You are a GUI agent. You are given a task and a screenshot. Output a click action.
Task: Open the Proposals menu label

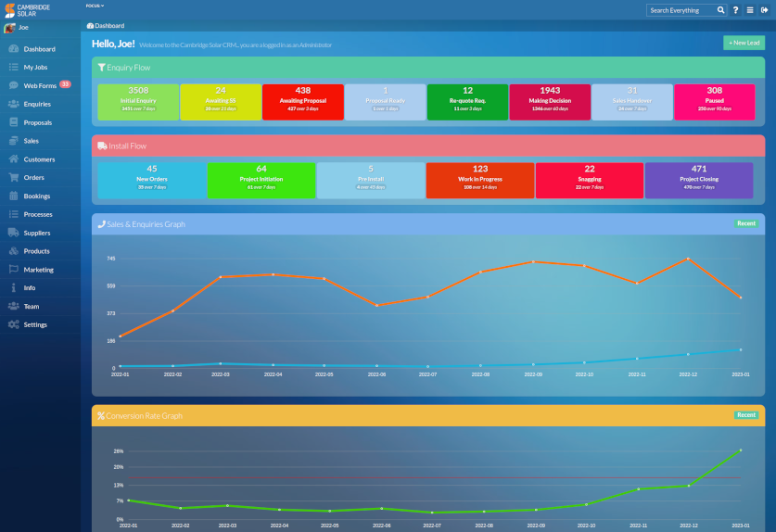38,122
